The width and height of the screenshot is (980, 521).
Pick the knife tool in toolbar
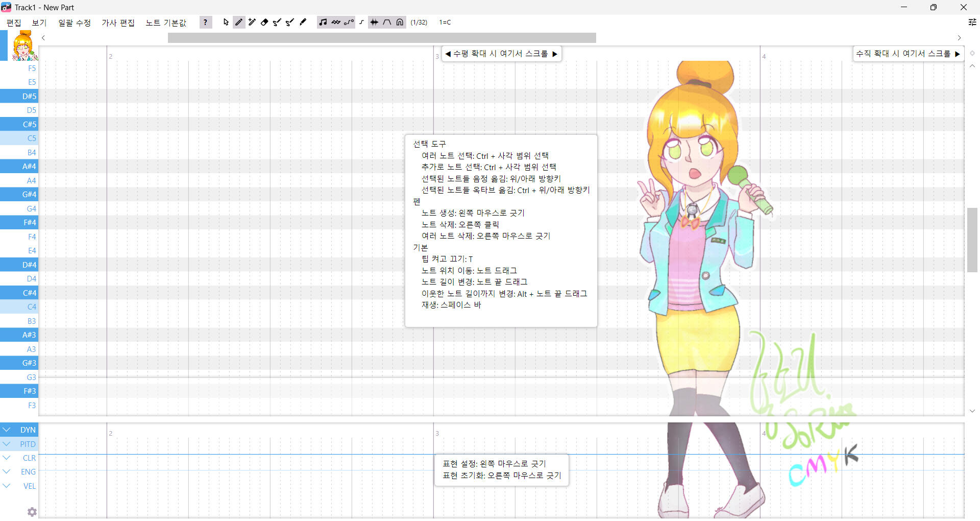point(303,22)
